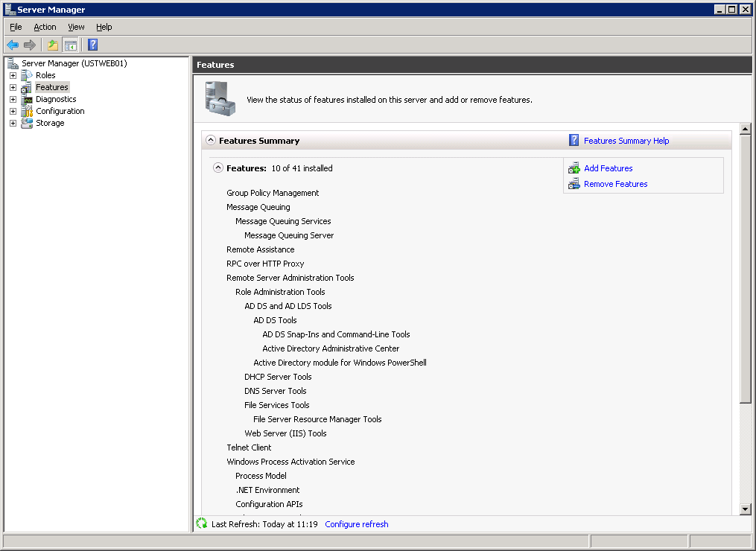
Task: Collapse the Features Summary section
Action: click(211, 140)
